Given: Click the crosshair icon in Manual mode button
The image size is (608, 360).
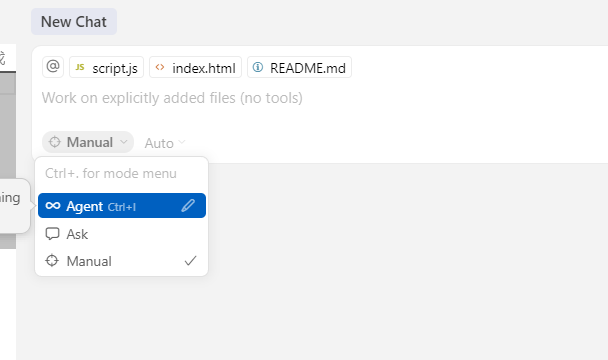Looking at the screenshot, I should point(55,142).
